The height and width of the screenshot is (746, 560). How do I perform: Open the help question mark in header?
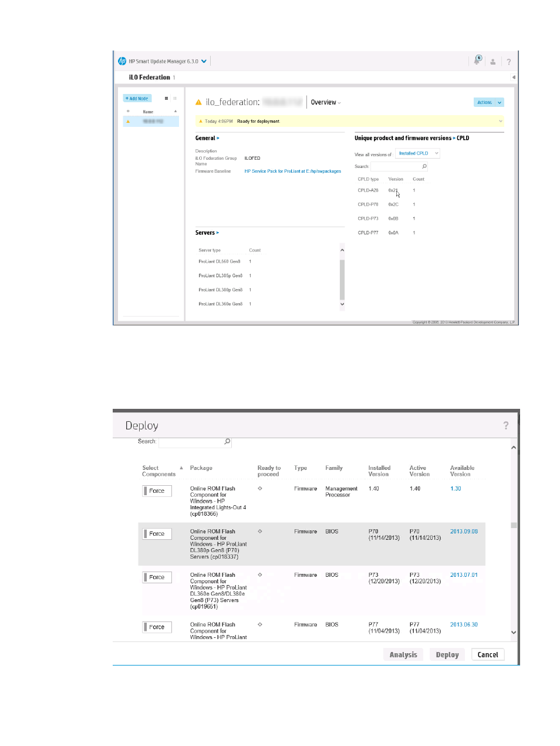point(509,62)
